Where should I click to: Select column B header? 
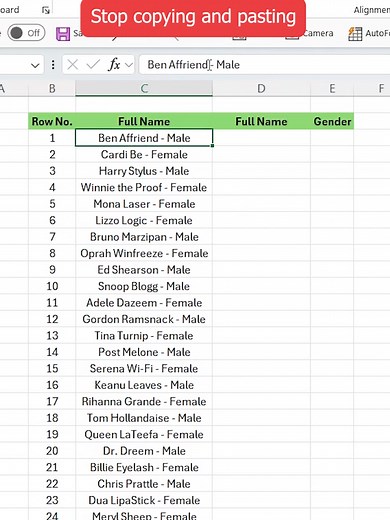pos(52,89)
